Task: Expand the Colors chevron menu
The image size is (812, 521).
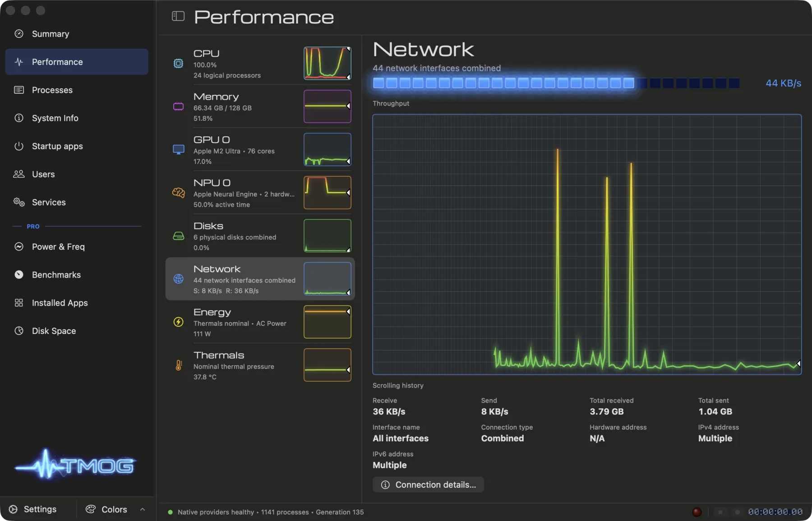Action: point(143,509)
